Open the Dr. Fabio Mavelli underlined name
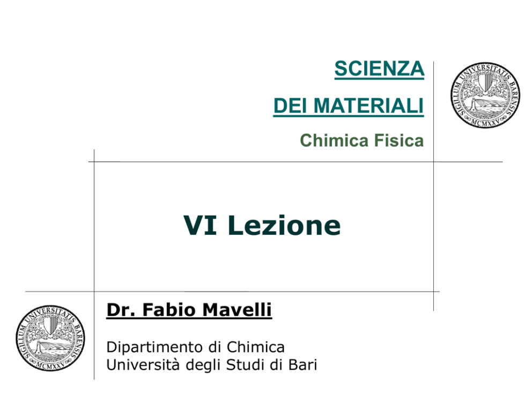Viewport: 532px width, 399px height. tap(189, 310)
